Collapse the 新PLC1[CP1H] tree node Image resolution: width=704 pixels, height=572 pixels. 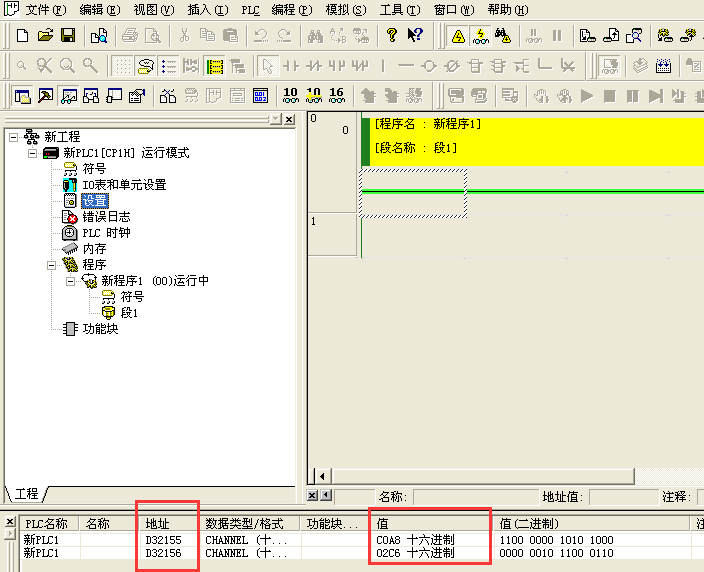pos(32,153)
